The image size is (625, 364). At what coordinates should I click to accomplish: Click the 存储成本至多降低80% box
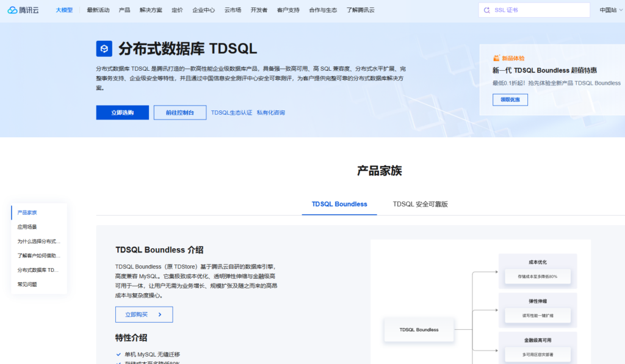click(x=538, y=276)
